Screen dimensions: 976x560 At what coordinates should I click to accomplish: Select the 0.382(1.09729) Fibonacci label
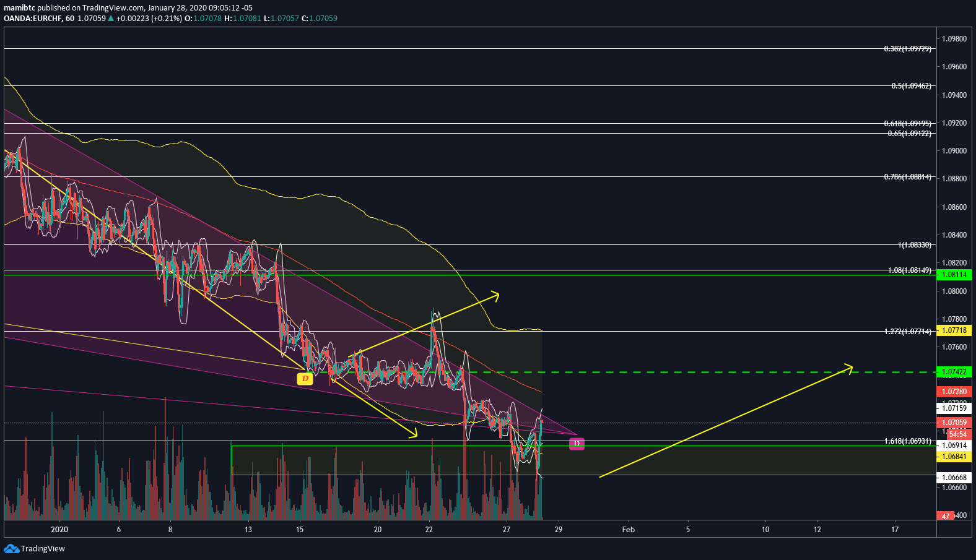pyautogui.click(x=907, y=48)
